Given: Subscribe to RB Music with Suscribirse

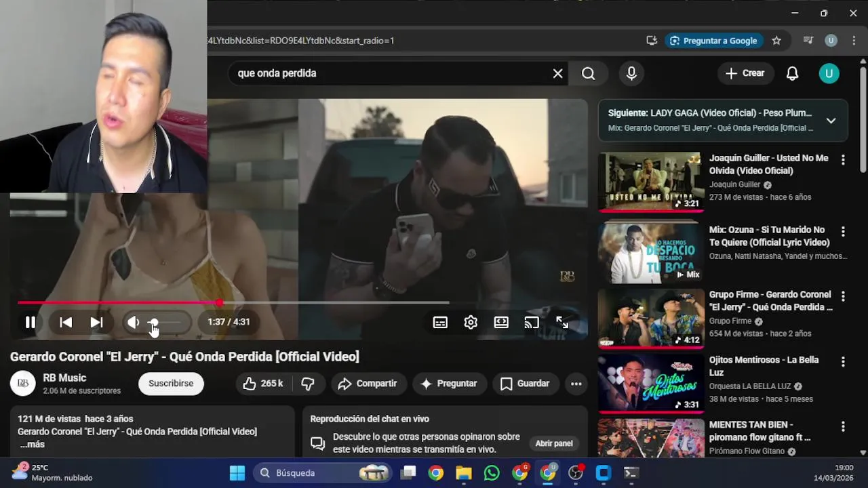Looking at the screenshot, I should tap(171, 384).
